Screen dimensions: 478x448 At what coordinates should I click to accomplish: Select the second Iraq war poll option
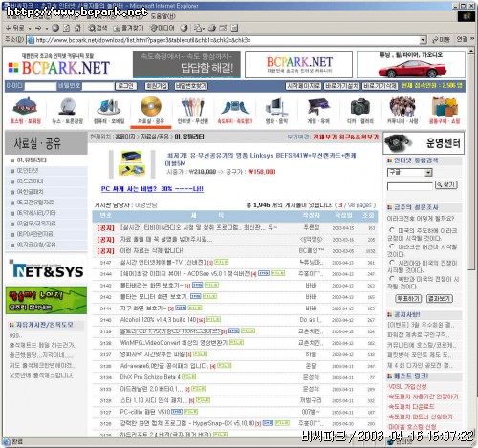pos(392,246)
